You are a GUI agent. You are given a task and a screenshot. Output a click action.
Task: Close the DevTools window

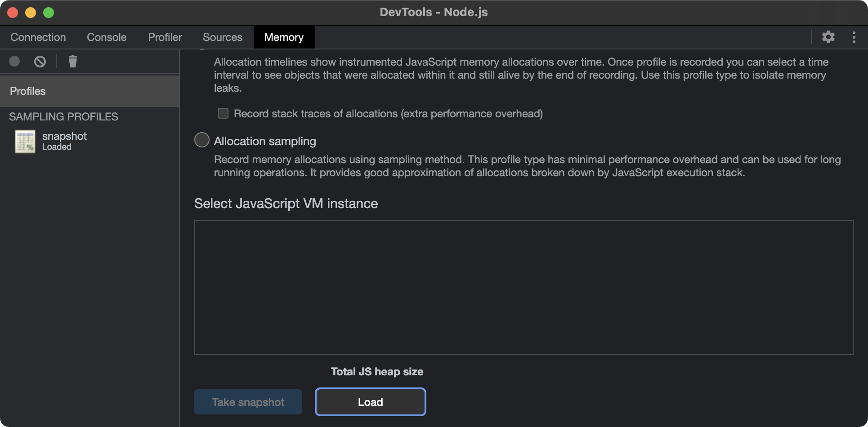tap(13, 13)
